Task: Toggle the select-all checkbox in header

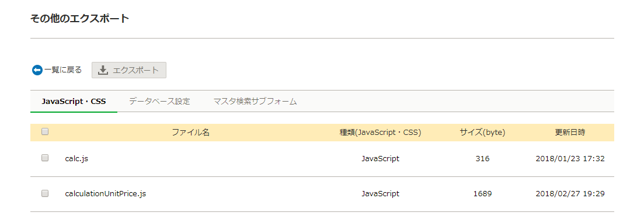Action: 45,132
